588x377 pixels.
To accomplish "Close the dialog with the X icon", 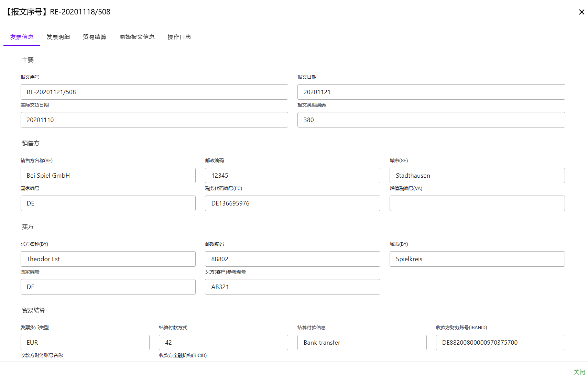I will coord(581,12).
